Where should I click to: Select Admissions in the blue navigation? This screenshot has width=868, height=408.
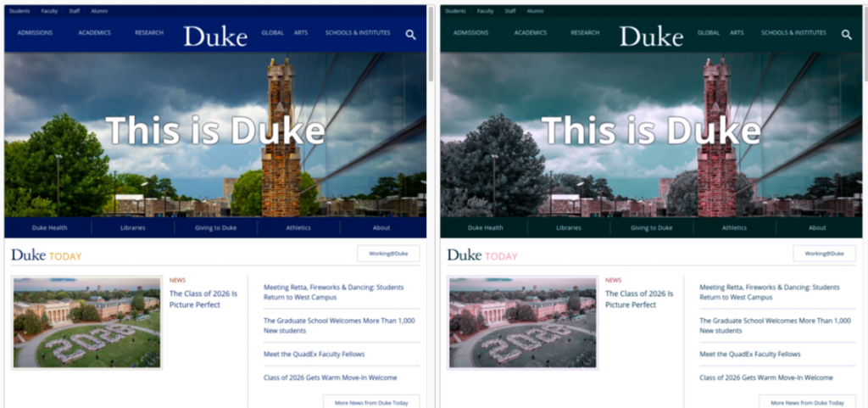pyautogui.click(x=35, y=33)
